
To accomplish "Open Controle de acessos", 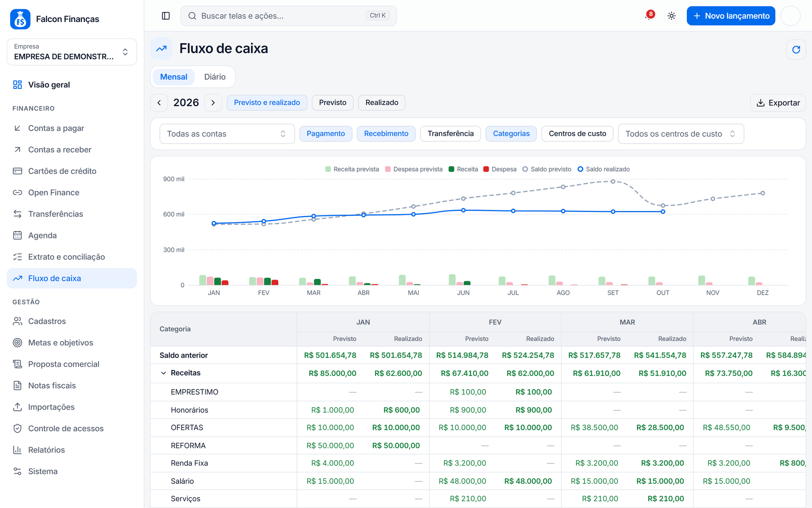I will [72, 428].
